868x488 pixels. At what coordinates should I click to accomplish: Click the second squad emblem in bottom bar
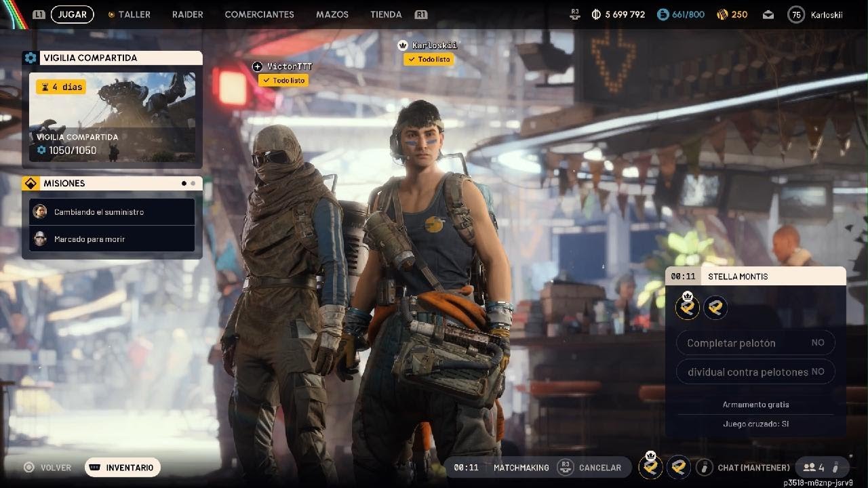[679, 466]
